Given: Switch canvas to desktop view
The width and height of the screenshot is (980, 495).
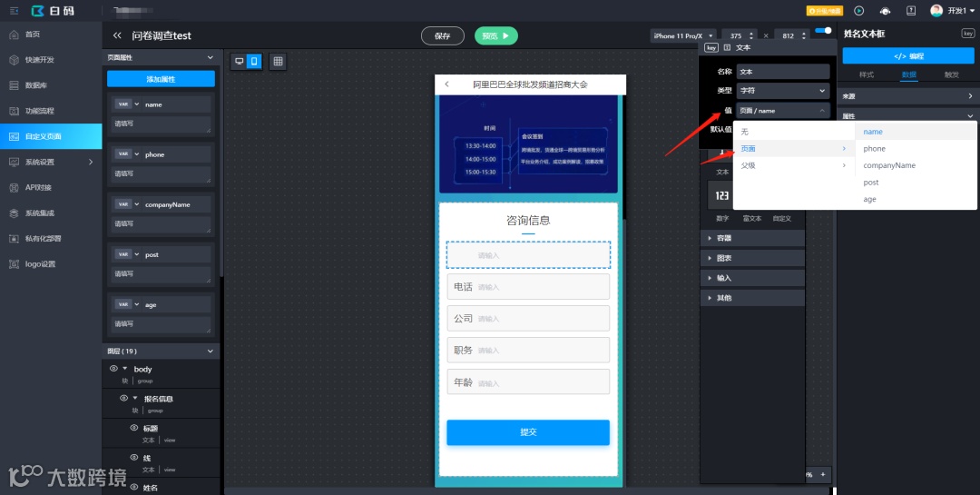Looking at the screenshot, I should (x=239, y=61).
